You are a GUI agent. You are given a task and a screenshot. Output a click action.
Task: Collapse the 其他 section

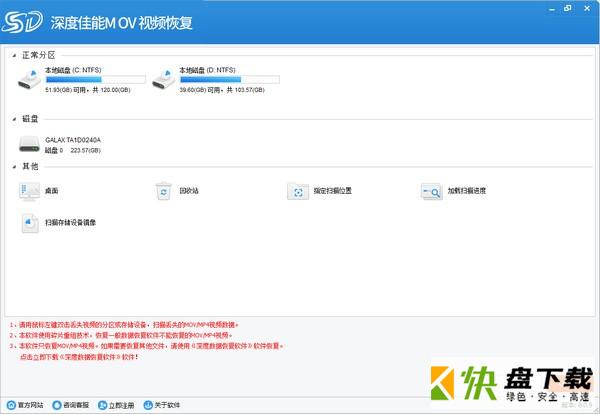click(14, 167)
